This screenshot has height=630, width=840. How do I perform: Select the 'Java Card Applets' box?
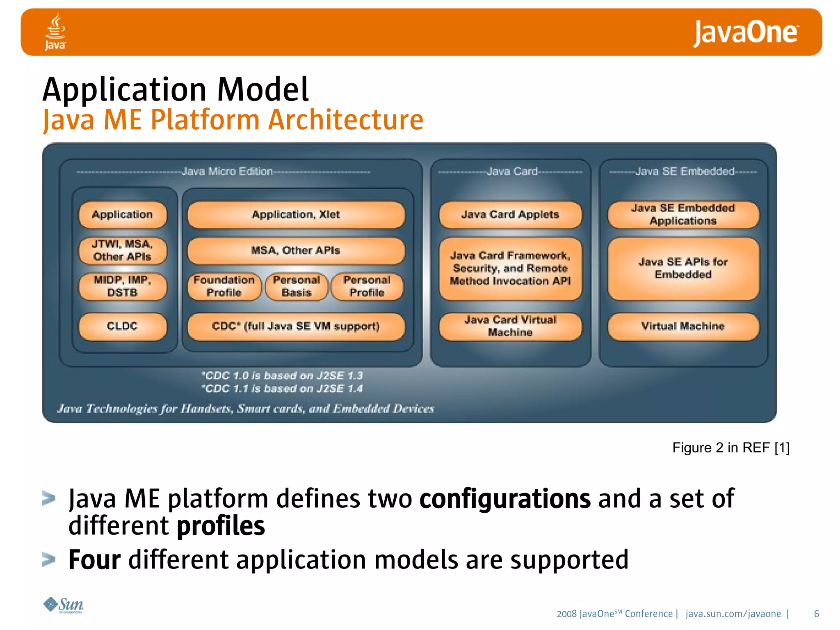pos(510,215)
